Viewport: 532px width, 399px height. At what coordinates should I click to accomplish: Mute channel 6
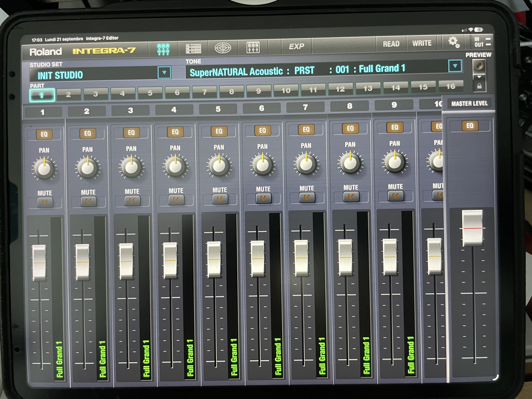pos(264,198)
